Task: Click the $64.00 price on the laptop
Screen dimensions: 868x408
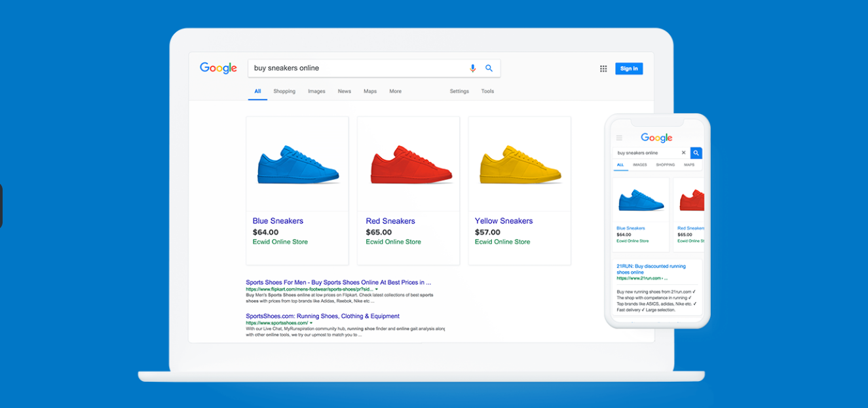Action: (x=265, y=232)
